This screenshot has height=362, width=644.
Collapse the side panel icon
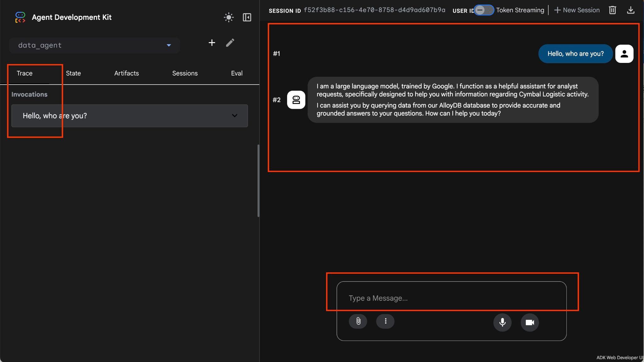pos(247,17)
